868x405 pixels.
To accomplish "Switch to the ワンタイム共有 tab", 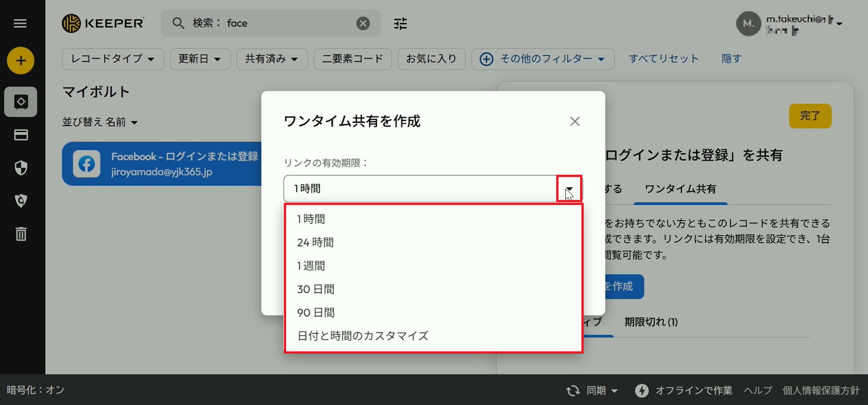I will [680, 189].
